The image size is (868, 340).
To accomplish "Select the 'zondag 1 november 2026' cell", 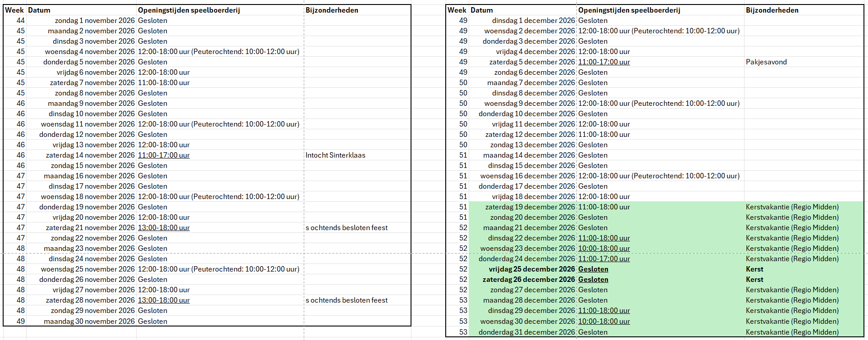I will (95, 21).
